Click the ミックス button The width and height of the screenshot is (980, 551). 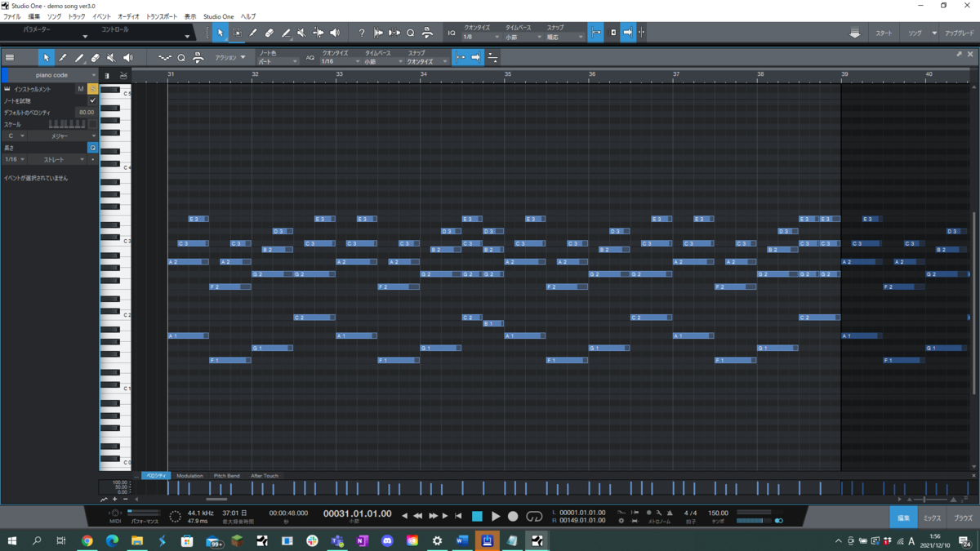(x=933, y=518)
